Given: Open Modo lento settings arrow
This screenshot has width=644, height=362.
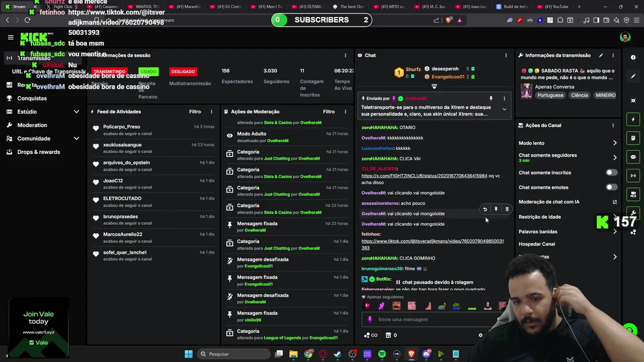Looking at the screenshot, I should pos(615,143).
